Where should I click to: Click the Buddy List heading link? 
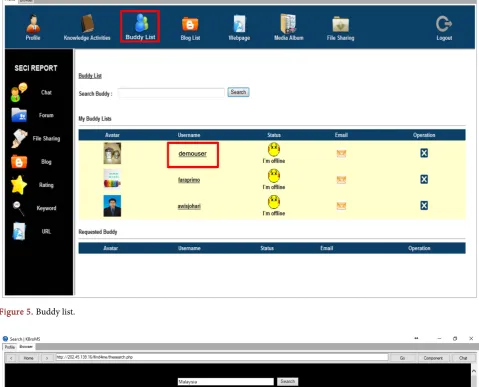[x=90, y=76]
